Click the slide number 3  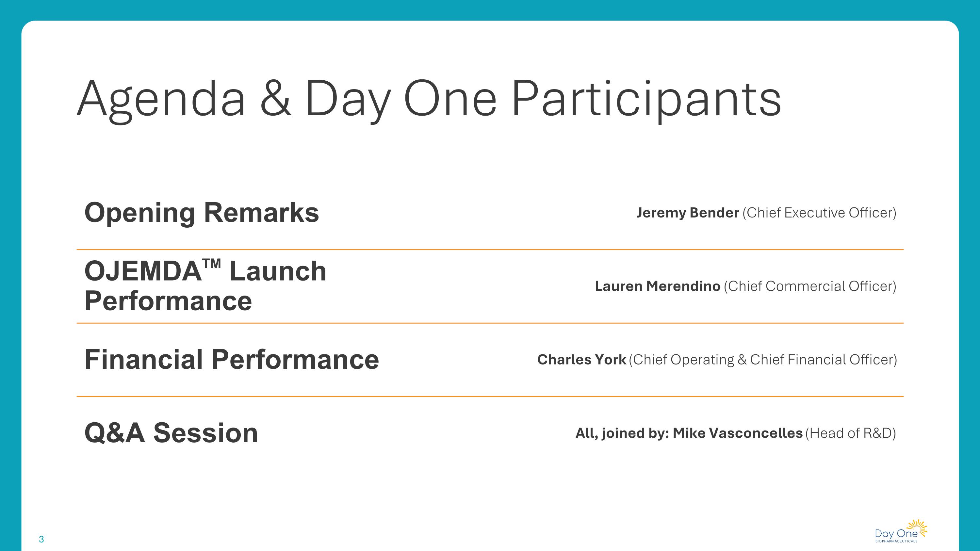pos(41,539)
